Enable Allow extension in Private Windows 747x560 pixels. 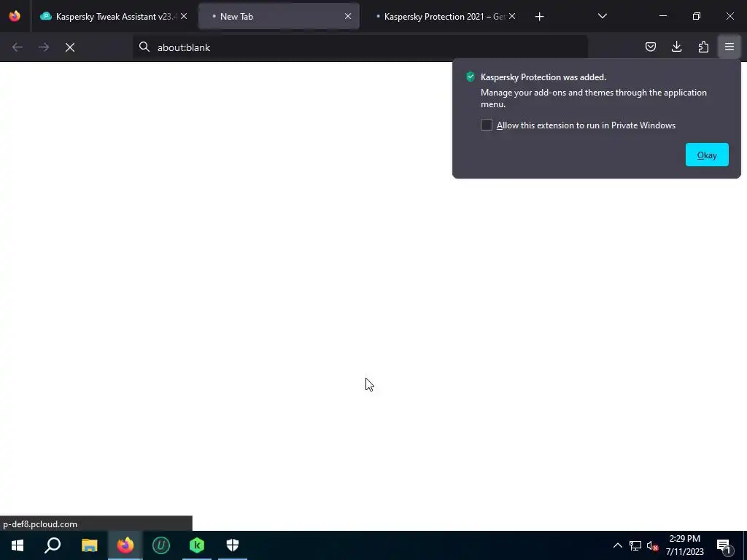click(x=487, y=125)
